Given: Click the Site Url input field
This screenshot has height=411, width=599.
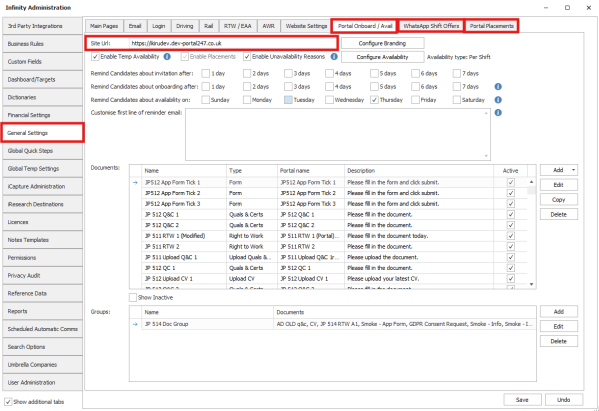Looking at the screenshot, I should coord(233,43).
